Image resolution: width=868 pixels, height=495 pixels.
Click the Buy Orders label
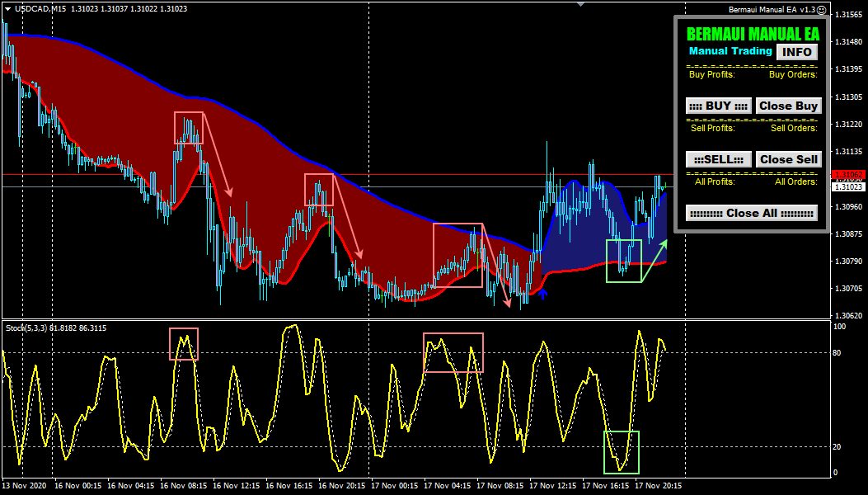click(x=793, y=74)
